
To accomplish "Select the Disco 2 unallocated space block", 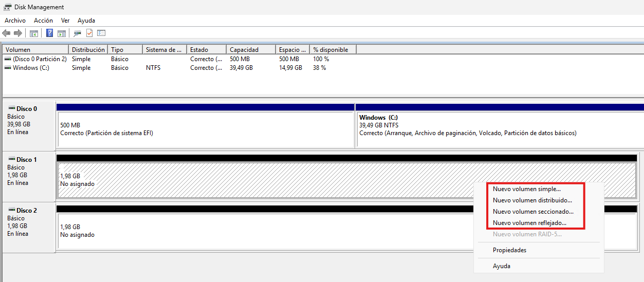I will click(257, 231).
